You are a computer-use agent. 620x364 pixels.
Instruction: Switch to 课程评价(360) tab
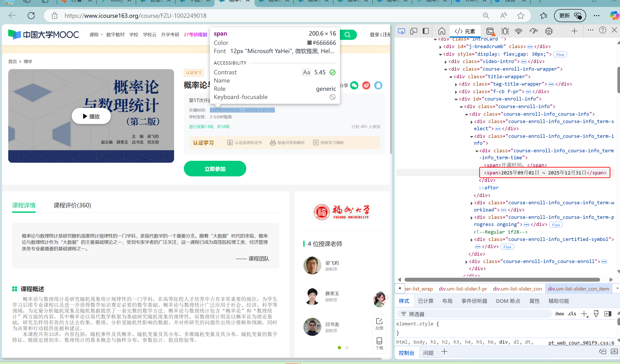72,205
